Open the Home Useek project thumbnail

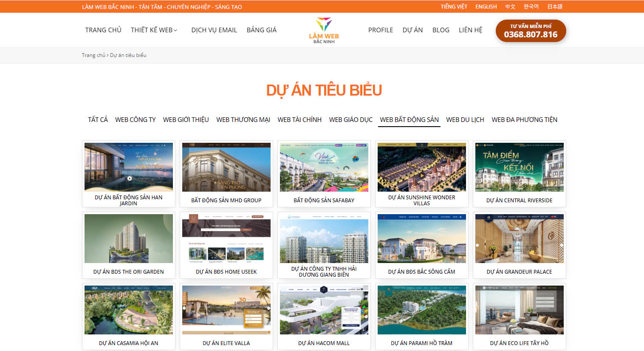[x=226, y=238]
